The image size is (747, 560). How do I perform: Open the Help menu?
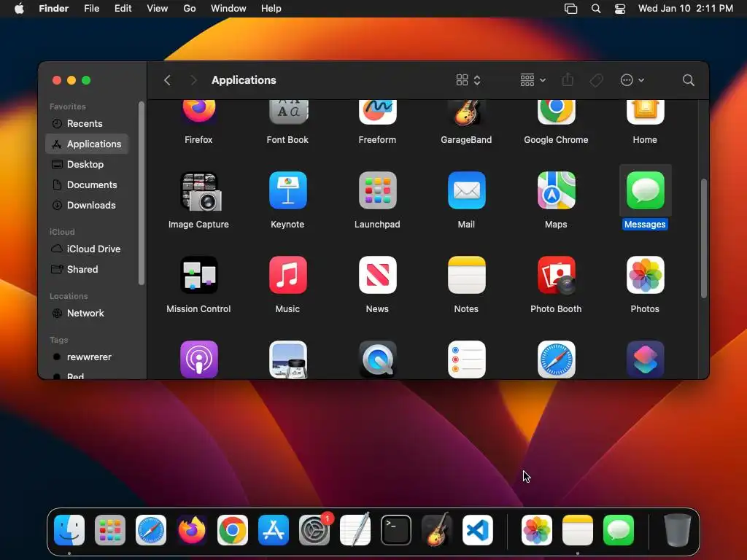[271, 9]
